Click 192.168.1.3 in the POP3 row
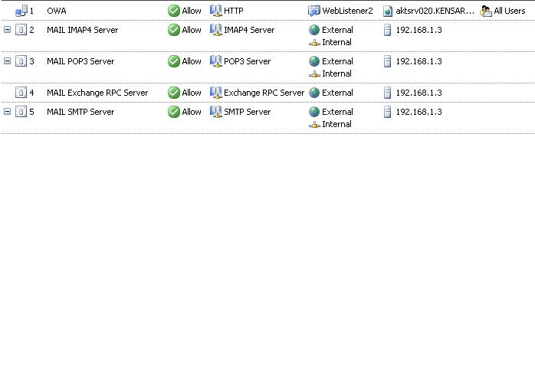This screenshot has width=535, height=392. [x=419, y=61]
